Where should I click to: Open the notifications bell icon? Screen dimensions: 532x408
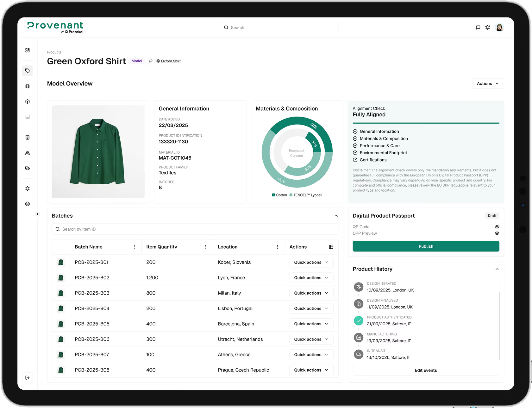[x=488, y=27]
